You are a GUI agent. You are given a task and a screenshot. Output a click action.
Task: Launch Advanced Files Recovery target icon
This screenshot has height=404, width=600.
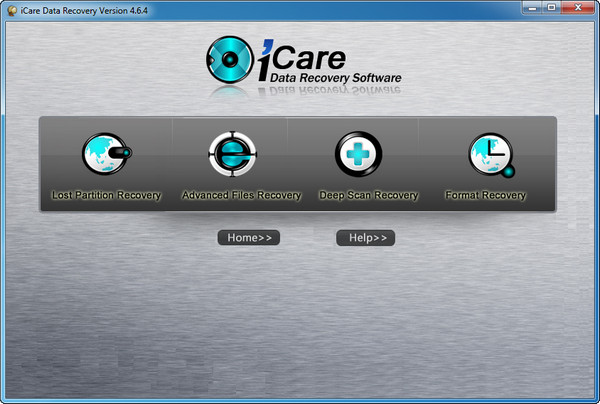(233, 154)
